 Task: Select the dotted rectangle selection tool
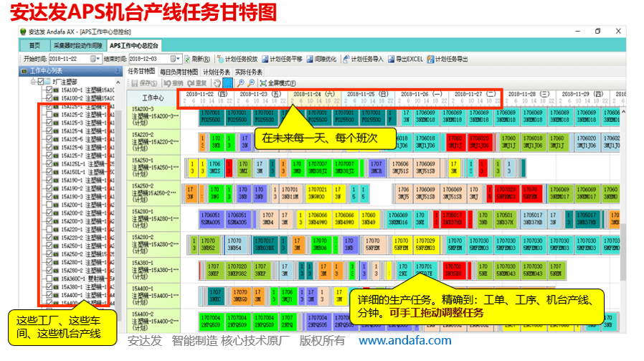click(227, 83)
